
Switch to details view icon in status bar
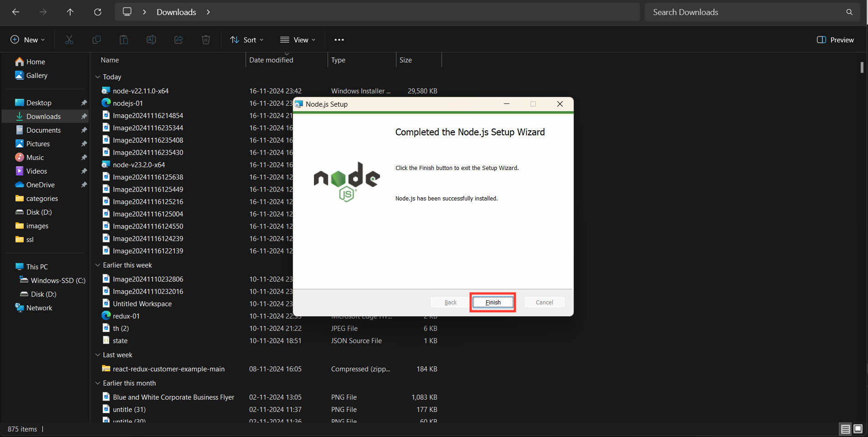(x=845, y=429)
